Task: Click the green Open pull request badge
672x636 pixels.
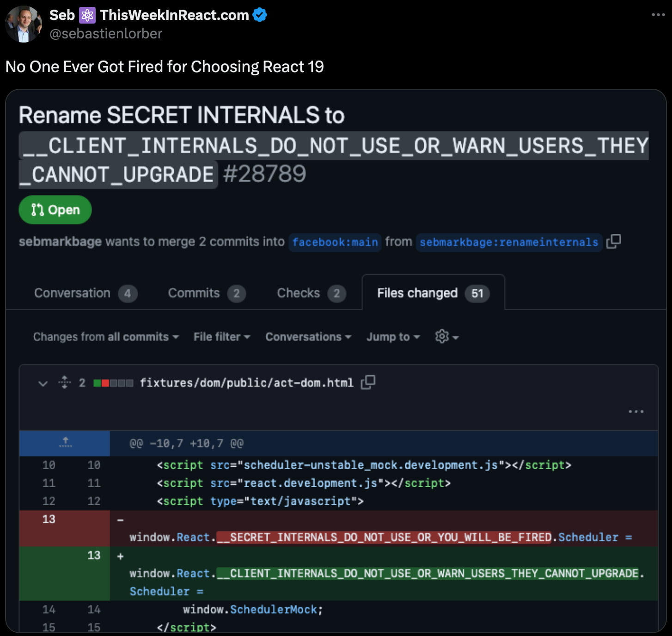Action: coord(55,210)
